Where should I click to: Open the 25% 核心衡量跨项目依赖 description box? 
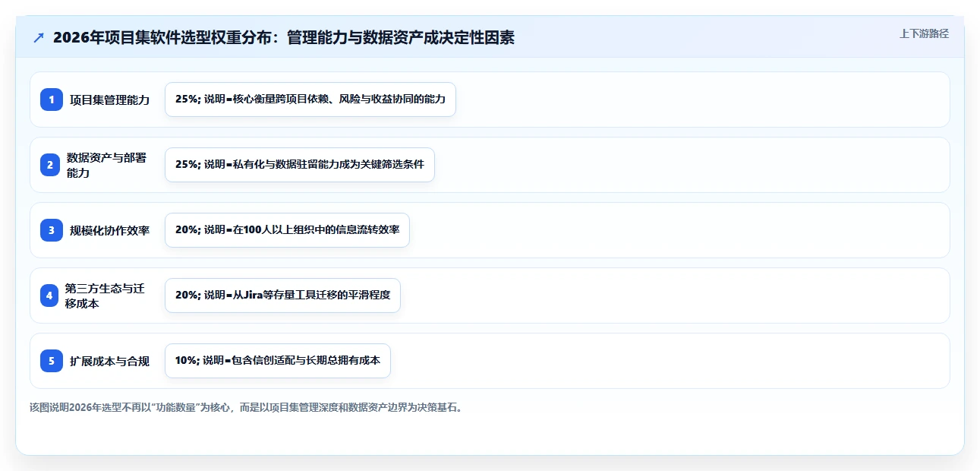310,100
